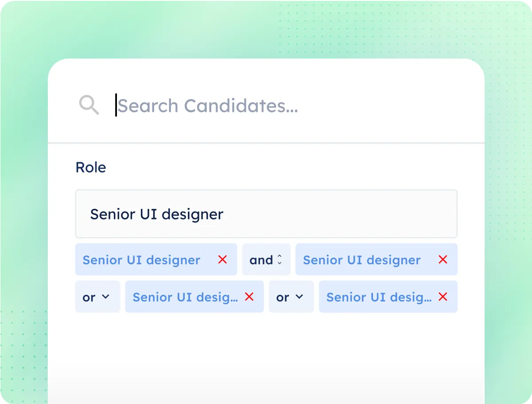The height and width of the screenshot is (404, 532).
Task: Click the Role text box containing Senior UI designer
Action: tap(266, 214)
